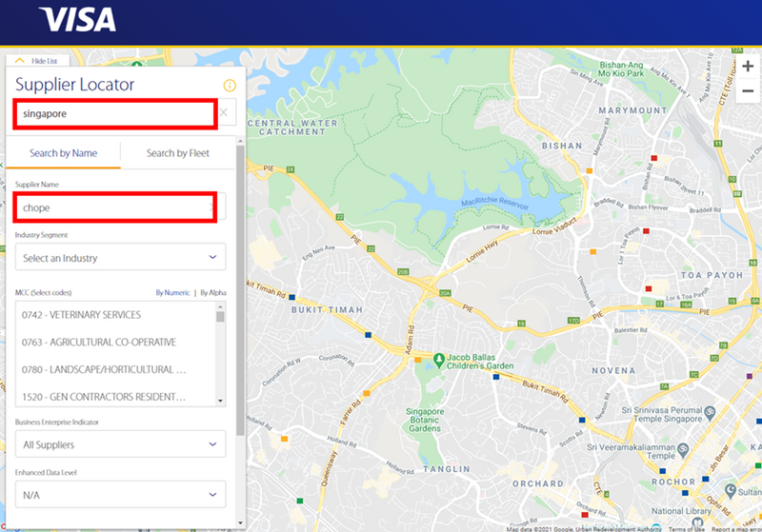Open the Select an Industry dropdown

121,257
